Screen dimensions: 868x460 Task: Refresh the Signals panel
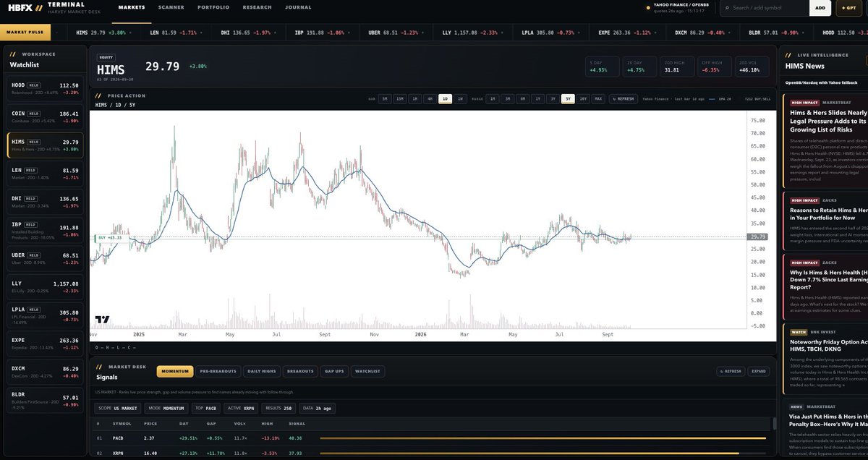click(x=731, y=371)
